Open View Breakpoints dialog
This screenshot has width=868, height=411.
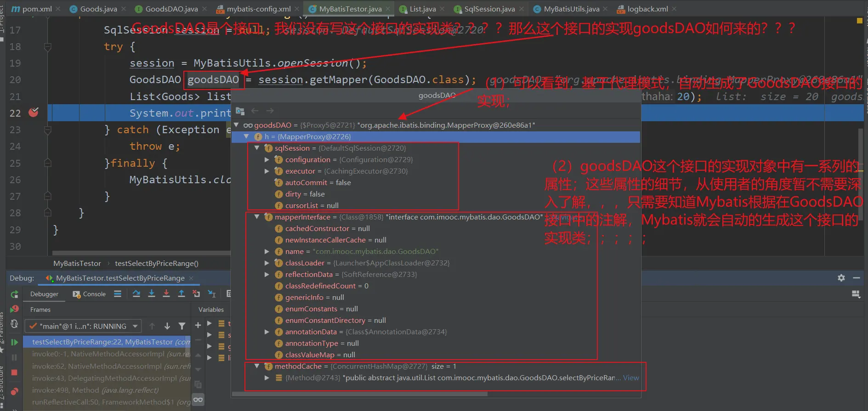tap(14, 392)
